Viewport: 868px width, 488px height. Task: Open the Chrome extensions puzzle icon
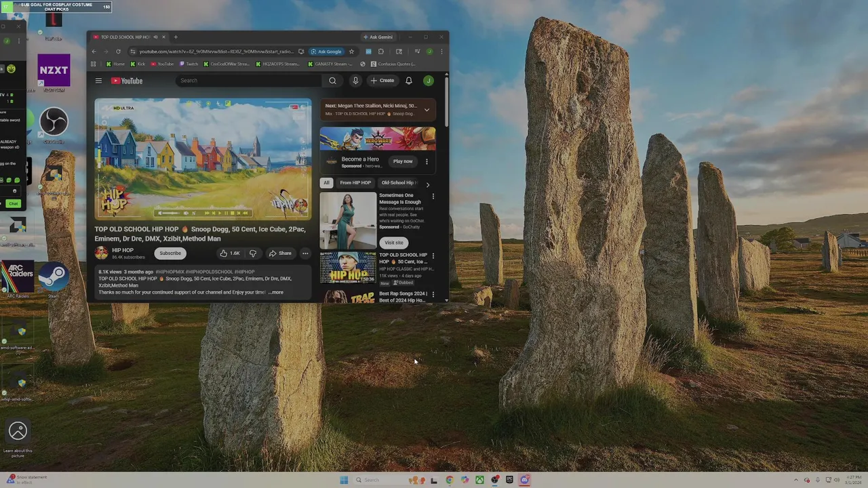click(x=381, y=52)
